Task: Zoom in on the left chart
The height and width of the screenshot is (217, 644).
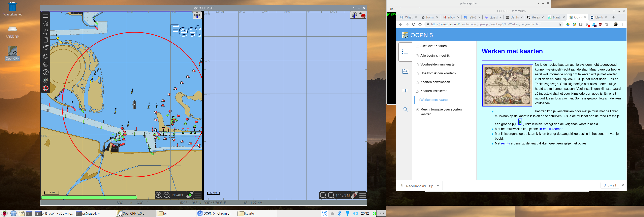Action: [x=159, y=195]
